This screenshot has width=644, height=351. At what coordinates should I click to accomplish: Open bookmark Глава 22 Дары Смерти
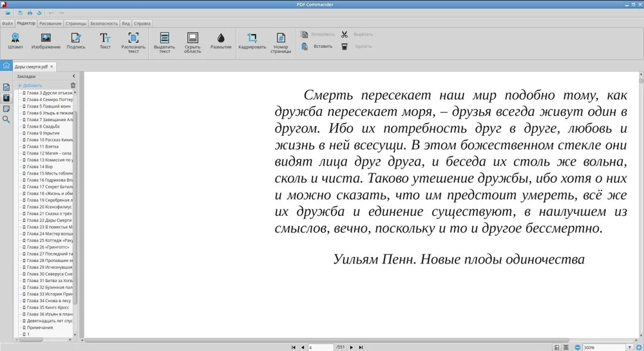tap(50, 220)
